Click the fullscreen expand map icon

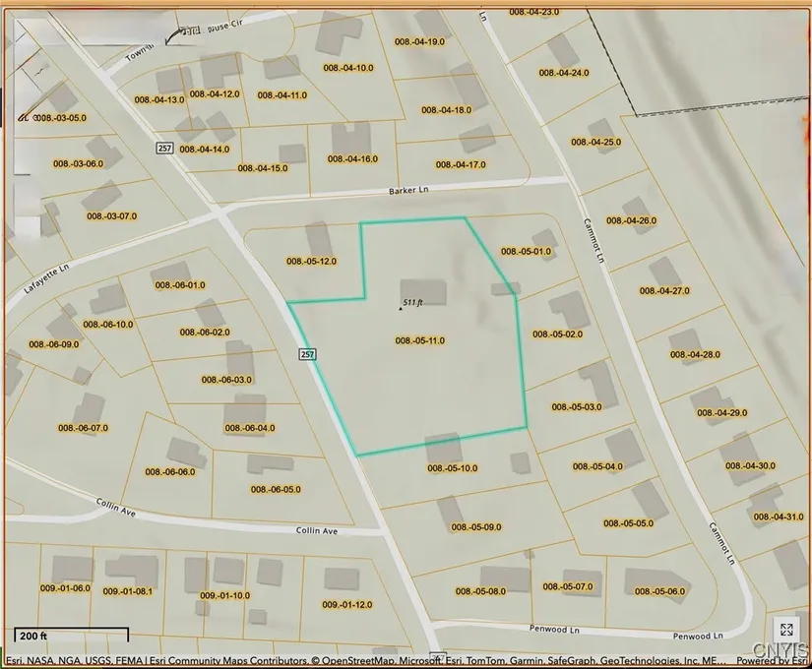tap(786, 631)
